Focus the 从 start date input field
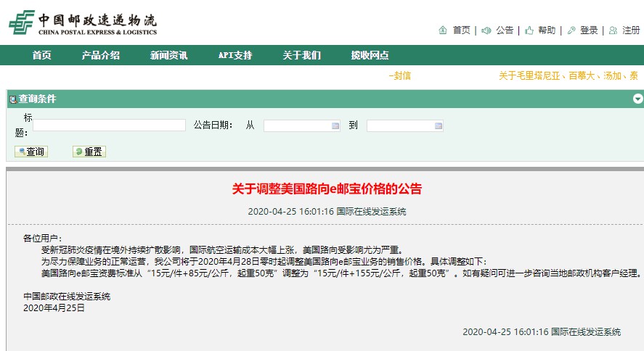644x351 pixels. coord(302,126)
